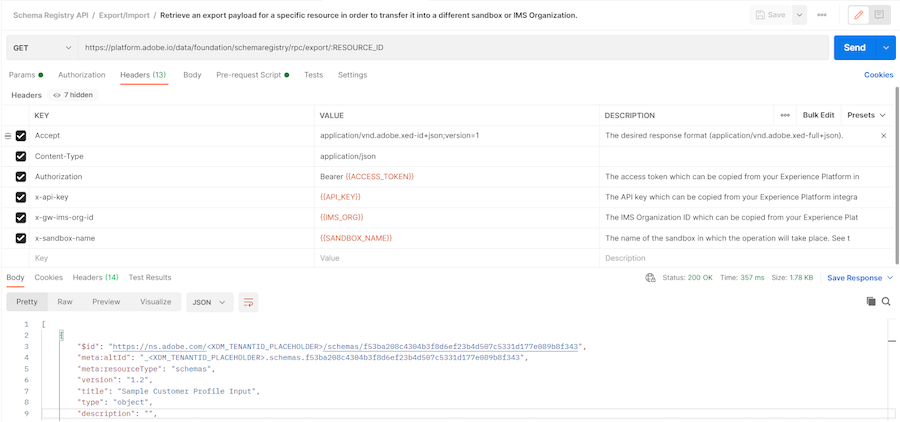Open header column options ellipsis
900x422 pixels.
pos(785,115)
